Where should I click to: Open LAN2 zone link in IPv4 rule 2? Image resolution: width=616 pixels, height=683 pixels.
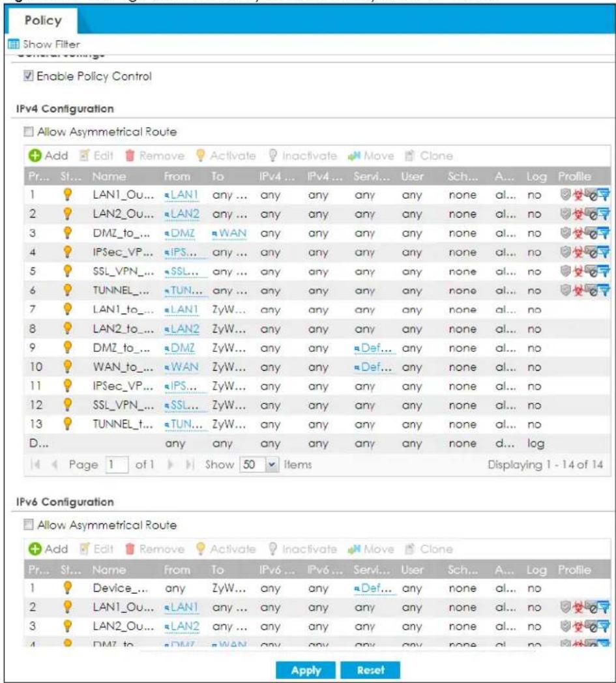click(182, 214)
